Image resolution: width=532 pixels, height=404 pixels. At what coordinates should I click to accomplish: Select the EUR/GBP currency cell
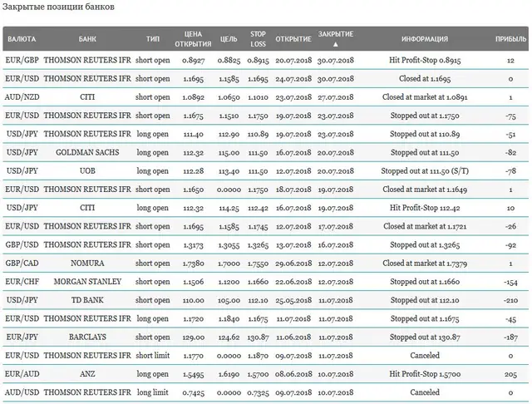click(22, 61)
